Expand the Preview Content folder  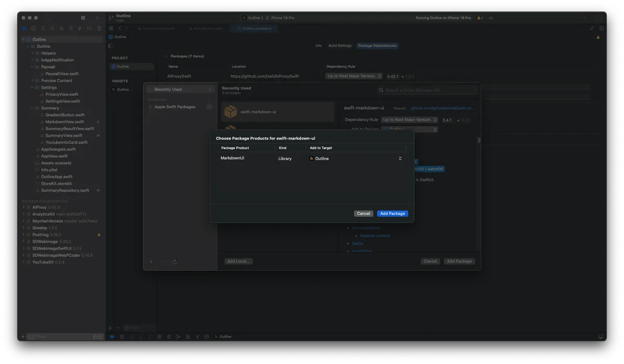coord(32,81)
